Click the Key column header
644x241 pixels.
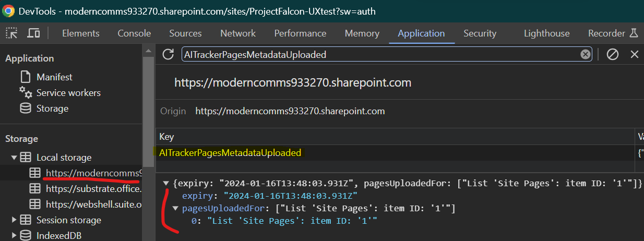(x=395, y=137)
